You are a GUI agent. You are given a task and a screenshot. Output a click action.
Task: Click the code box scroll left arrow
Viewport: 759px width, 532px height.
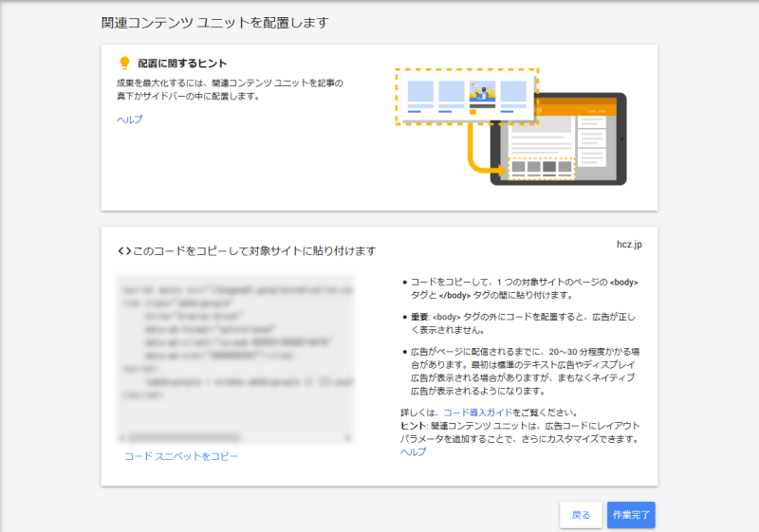point(122,438)
